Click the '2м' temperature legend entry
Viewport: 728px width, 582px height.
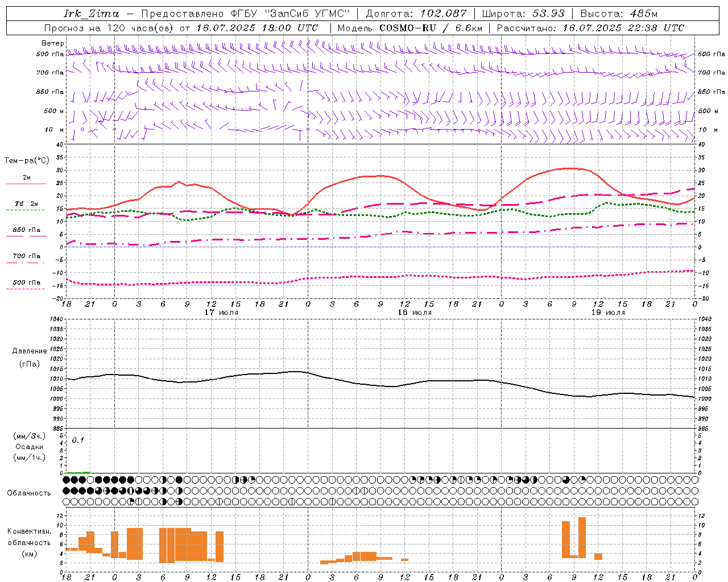tap(27, 177)
